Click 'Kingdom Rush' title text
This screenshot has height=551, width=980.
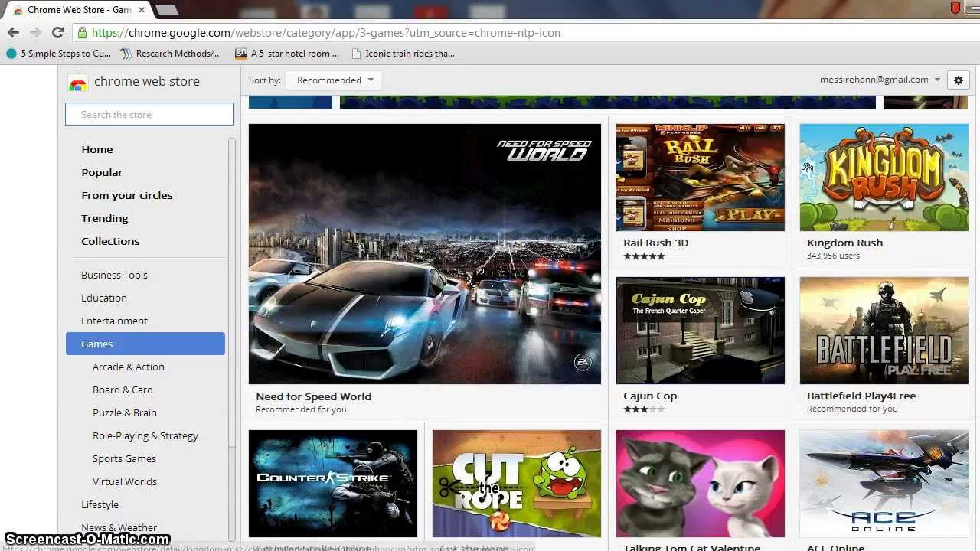point(845,243)
